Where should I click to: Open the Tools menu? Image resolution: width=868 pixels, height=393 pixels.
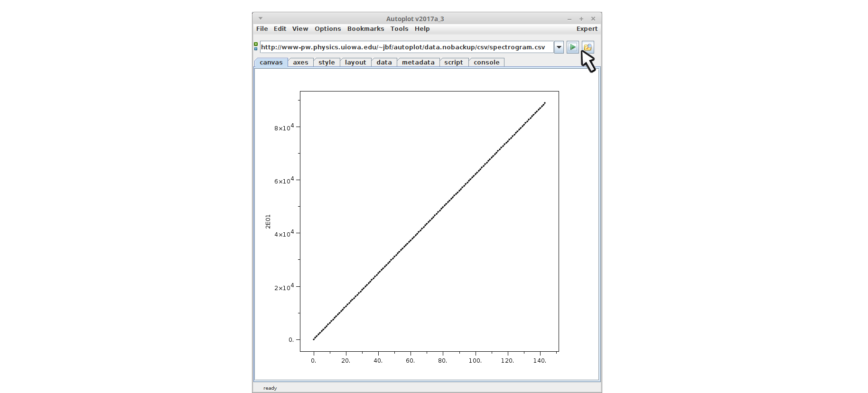pos(399,28)
